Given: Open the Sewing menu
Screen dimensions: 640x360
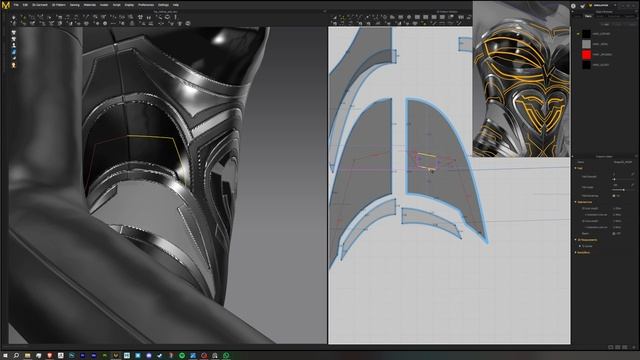Looking at the screenshot, I should (75, 5).
